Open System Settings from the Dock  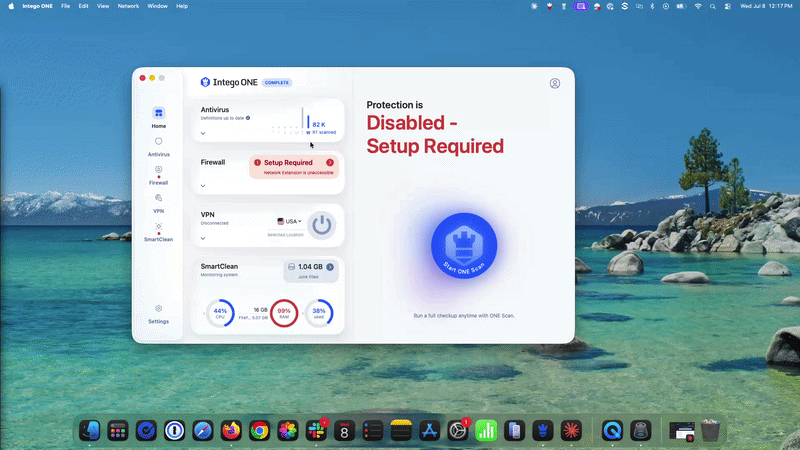pos(458,431)
